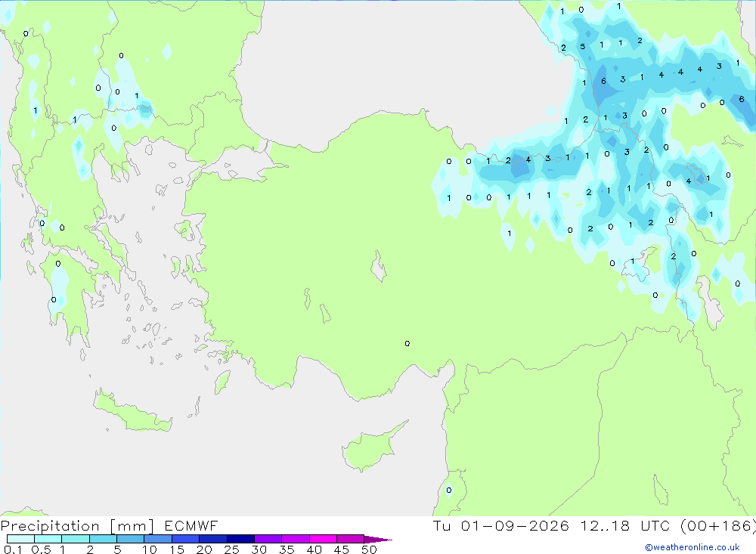Click the Precipitation [mm] title text
Screen dimensions: 756x554
[x=77, y=526]
